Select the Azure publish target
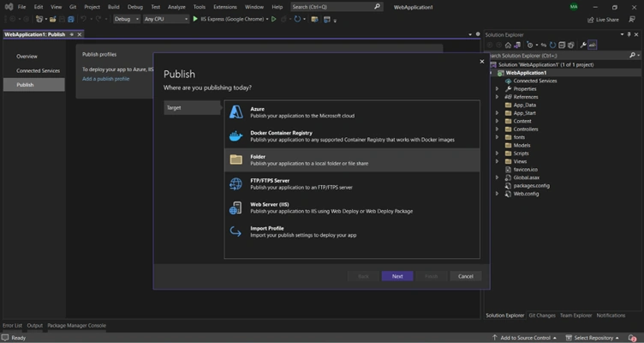Viewport: 644px width, 343px height. click(352, 112)
